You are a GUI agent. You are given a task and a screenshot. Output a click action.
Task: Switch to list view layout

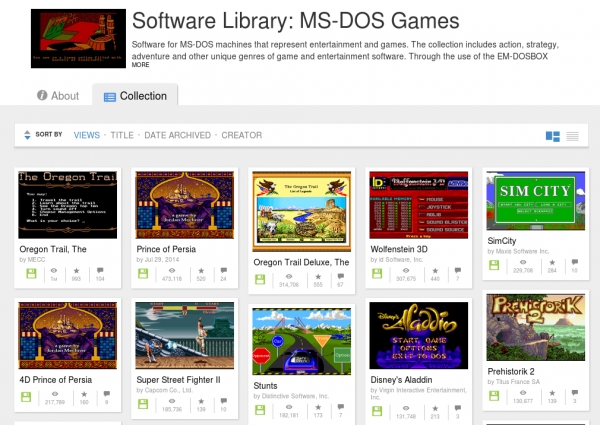(572, 136)
